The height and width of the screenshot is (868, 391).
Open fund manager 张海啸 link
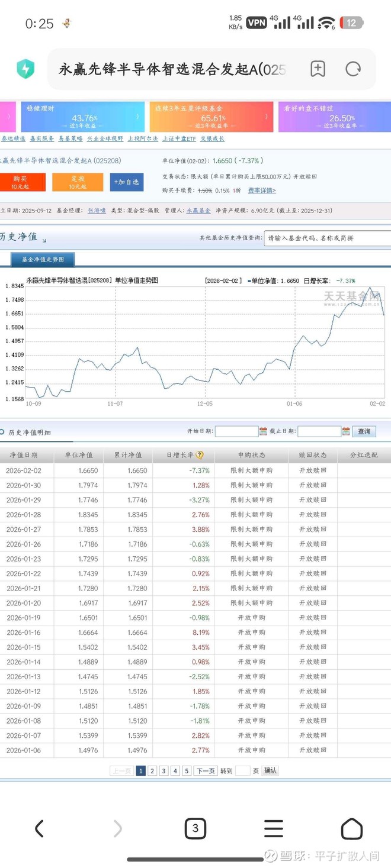(97, 210)
